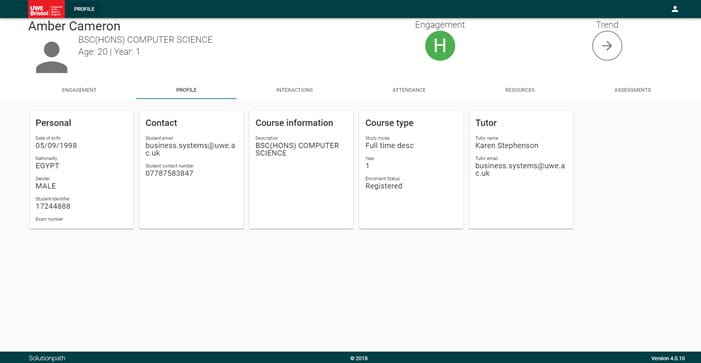Click the Age: 20 | Year: 1 line
The width and height of the screenshot is (701, 363).
pos(109,52)
